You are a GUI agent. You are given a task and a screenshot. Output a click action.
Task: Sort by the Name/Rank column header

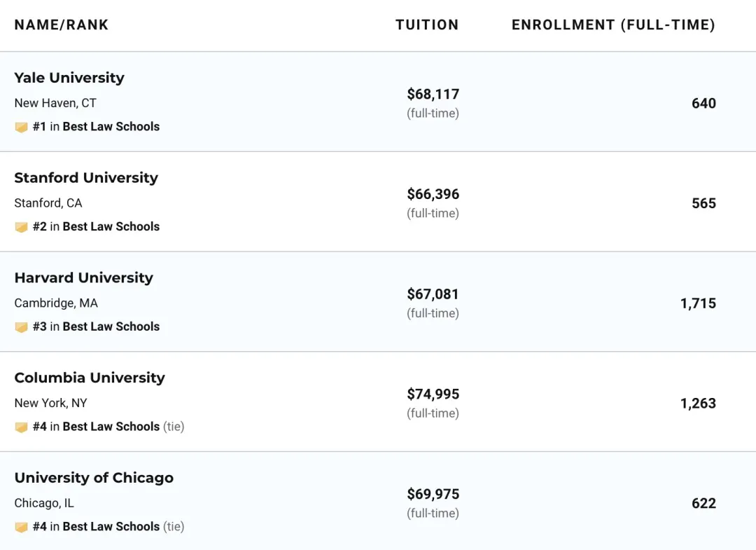62,25
